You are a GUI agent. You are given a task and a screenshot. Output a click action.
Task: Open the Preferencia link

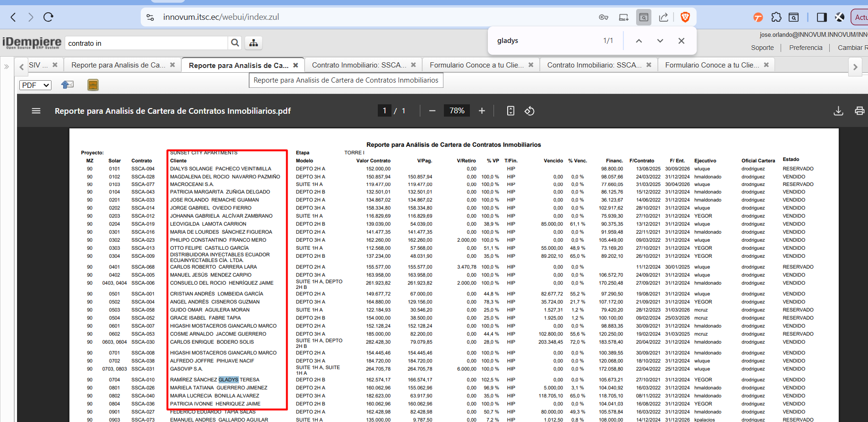(805, 48)
